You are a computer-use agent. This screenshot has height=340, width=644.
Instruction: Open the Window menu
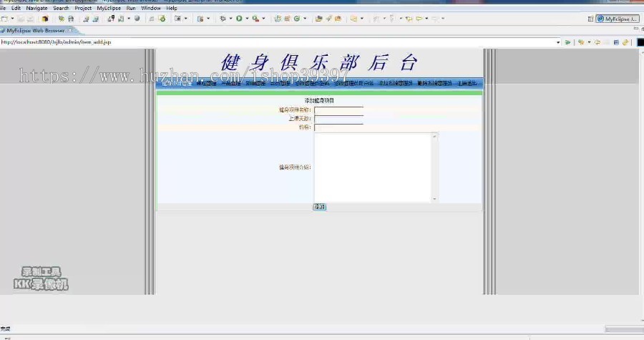coord(151,8)
